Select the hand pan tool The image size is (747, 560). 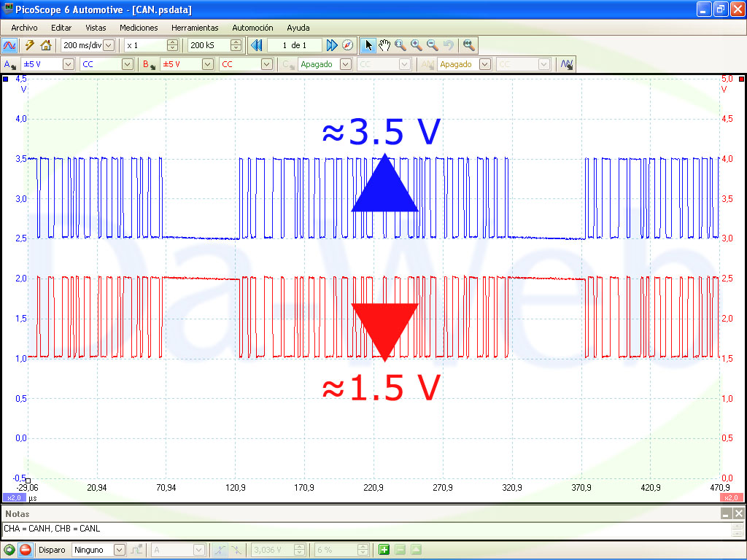384,45
